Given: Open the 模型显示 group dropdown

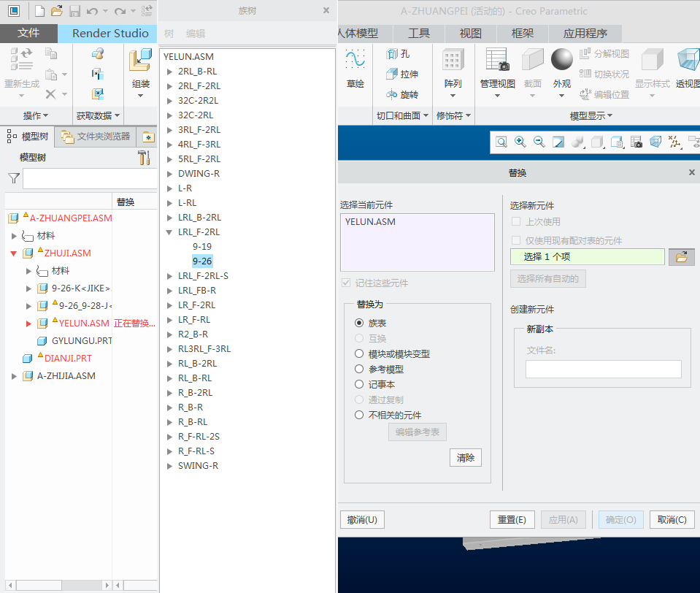Looking at the screenshot, I should pyautogui.click(x=591, y=115).
